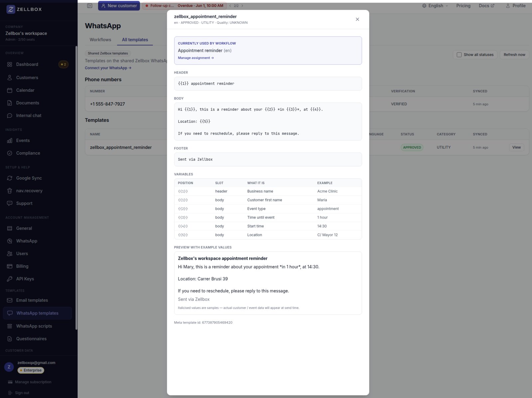Open the overdue Follow-up reminder banner
The width and height of the screenshot is (532, 398).
(184, 6)
